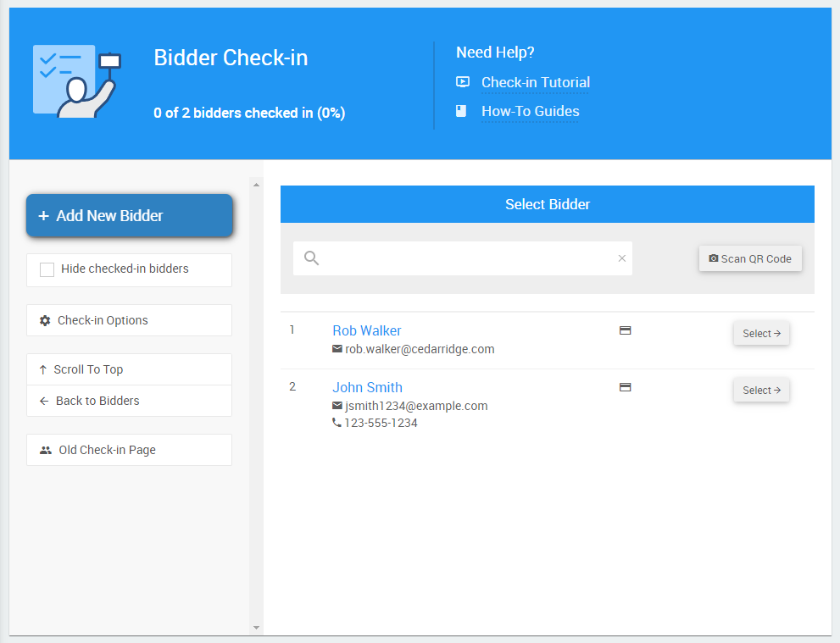Open the John Smith bidder name link

click(x=367, y=387)
